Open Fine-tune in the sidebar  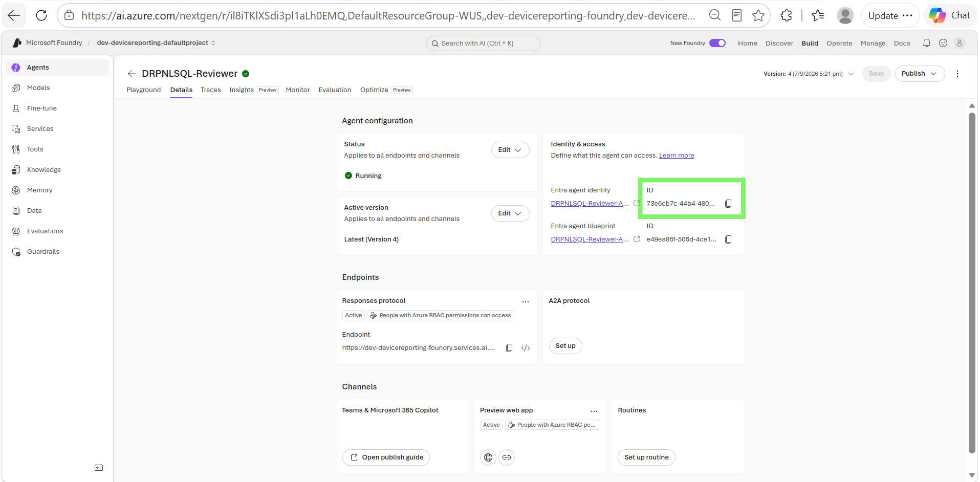(x=57, y=108)
